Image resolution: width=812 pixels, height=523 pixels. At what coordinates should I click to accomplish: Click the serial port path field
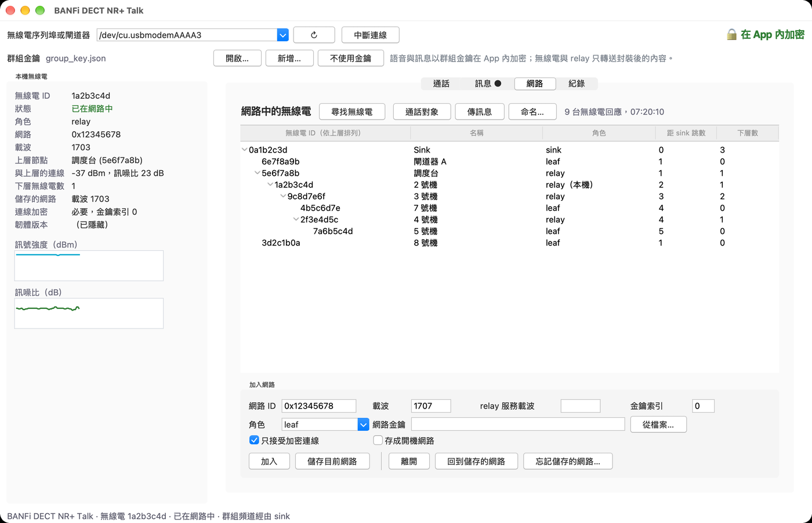coord(187,35)
